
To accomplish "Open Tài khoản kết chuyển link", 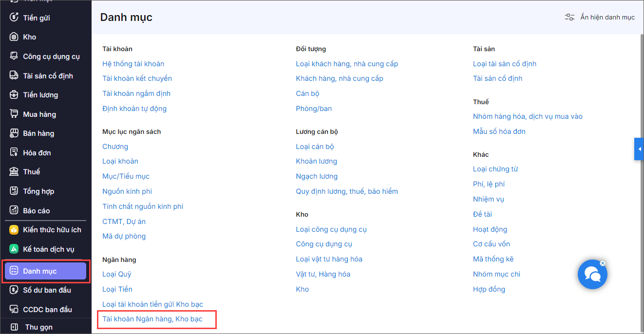I will [137, 78].
